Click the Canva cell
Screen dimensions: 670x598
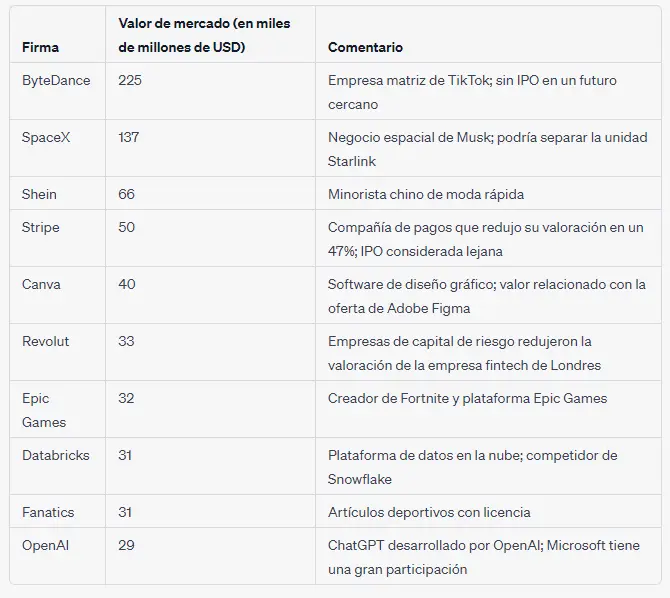coord(41,284)
